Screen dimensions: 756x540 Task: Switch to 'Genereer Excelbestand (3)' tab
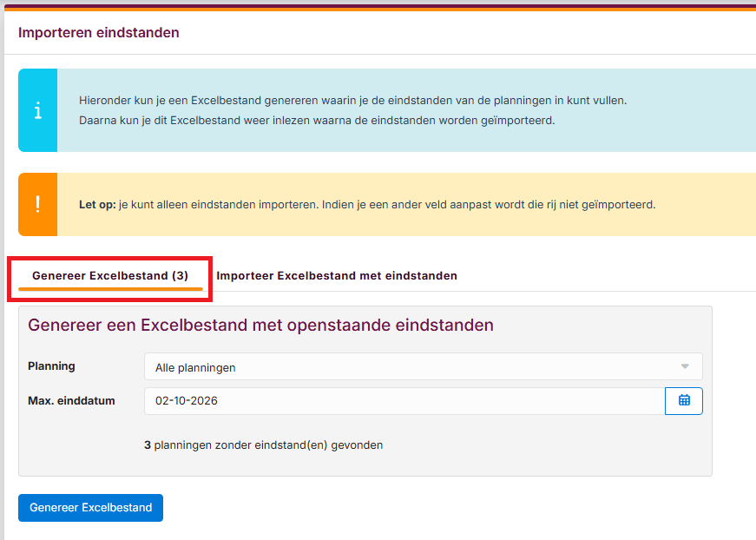tap(110, 276)
